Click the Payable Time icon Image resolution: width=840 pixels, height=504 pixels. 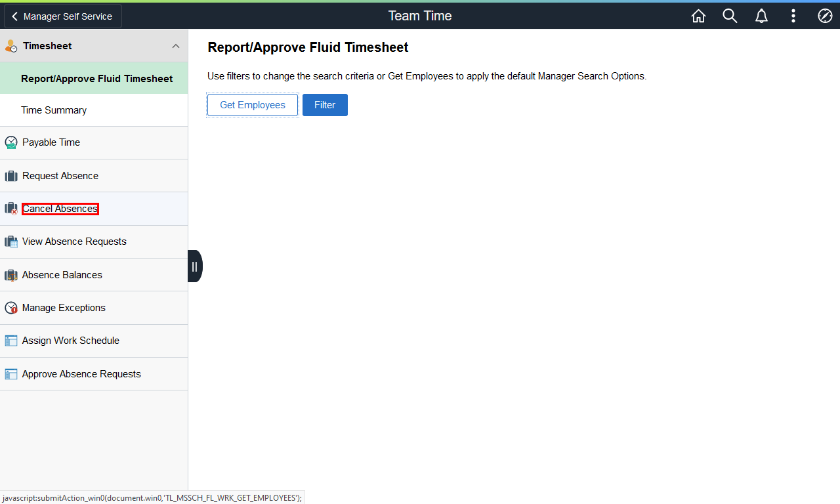(x=11, y=142)
